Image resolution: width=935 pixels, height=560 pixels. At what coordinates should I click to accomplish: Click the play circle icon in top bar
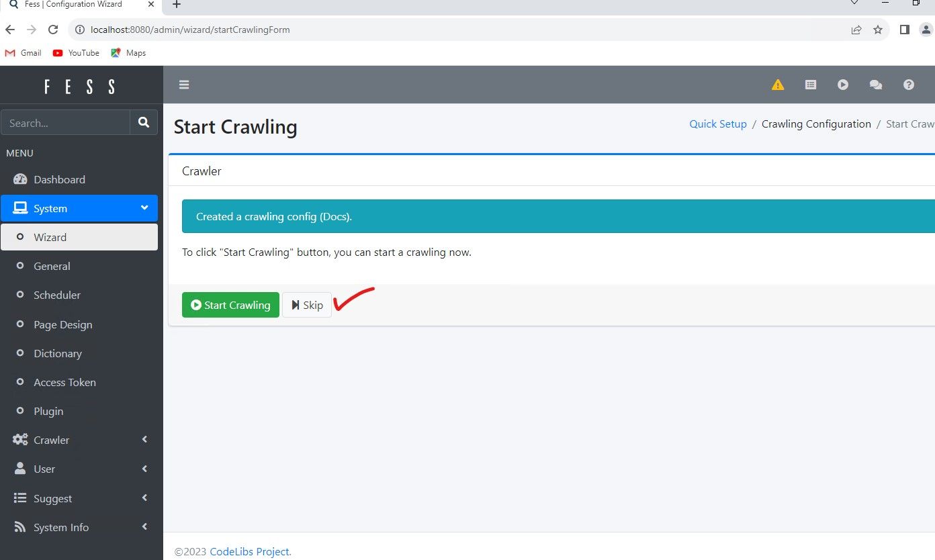click(843, 85)
